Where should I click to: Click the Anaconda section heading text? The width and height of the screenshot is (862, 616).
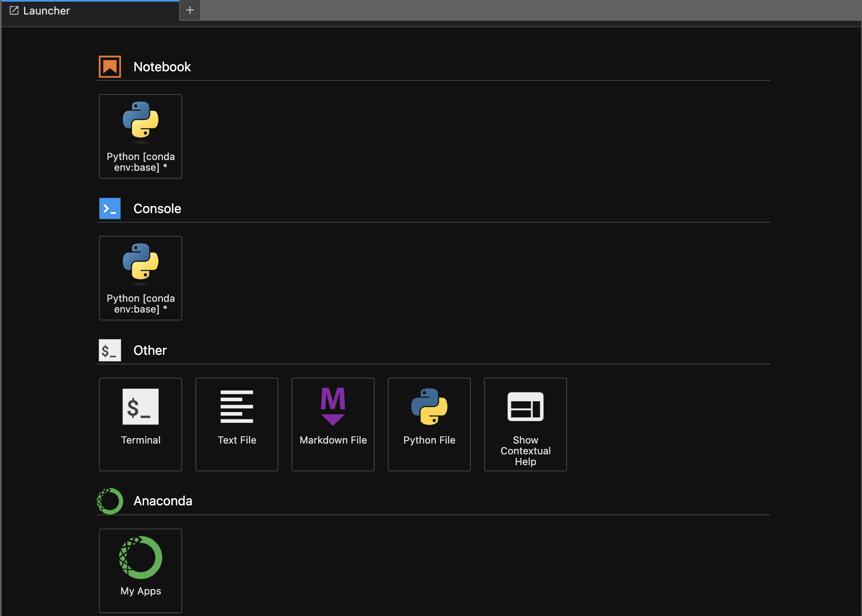click(163, 501)
